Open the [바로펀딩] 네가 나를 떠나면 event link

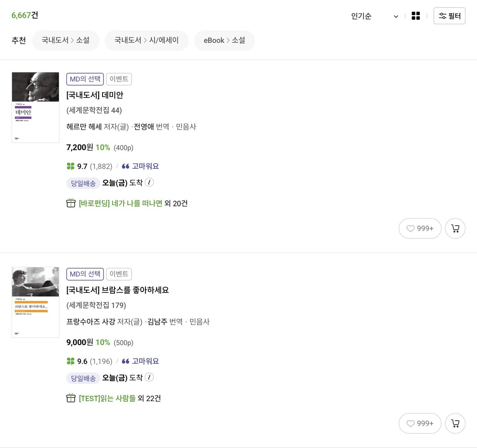pyautogui.click(x=120, y=204)
